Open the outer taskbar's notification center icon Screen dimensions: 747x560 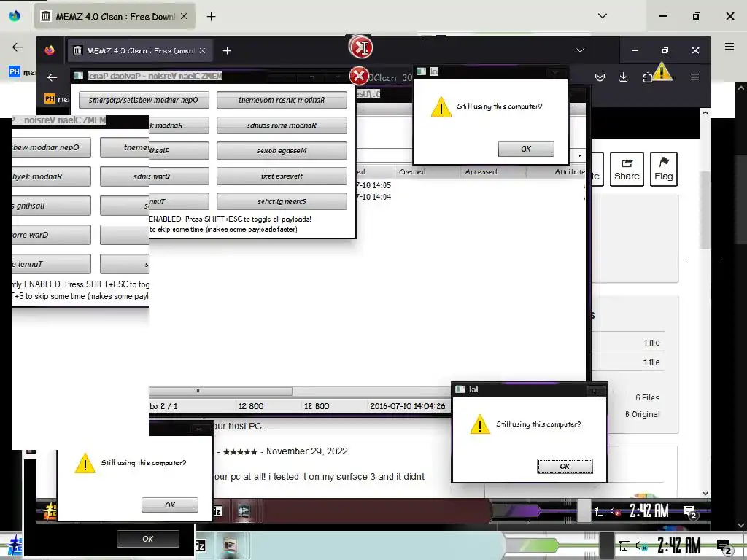(724, 547)
